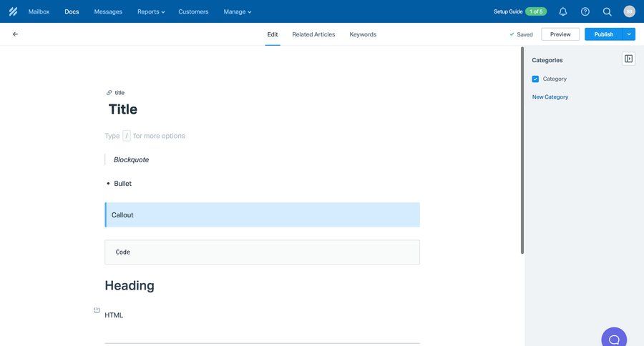644x346 pixels.
Task: Click the Help Scout logo icon
Action: 13,11
